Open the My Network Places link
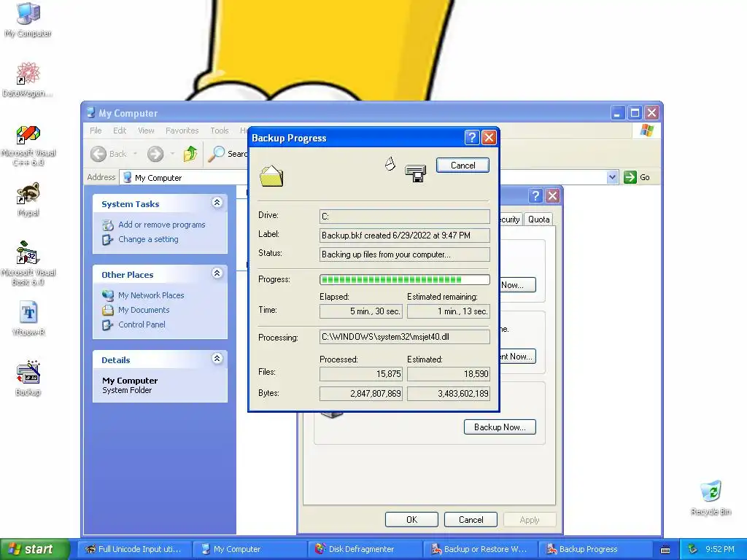The height and width of the screenshot is (560, 747). coord(151,295)
